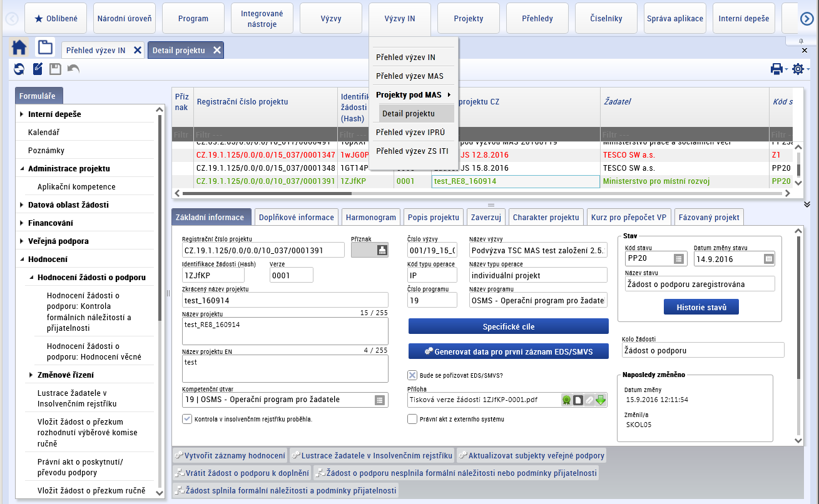Close the Přehled výzev IN tab
Screen dimensions: 819x504
(x=138, y=51)
